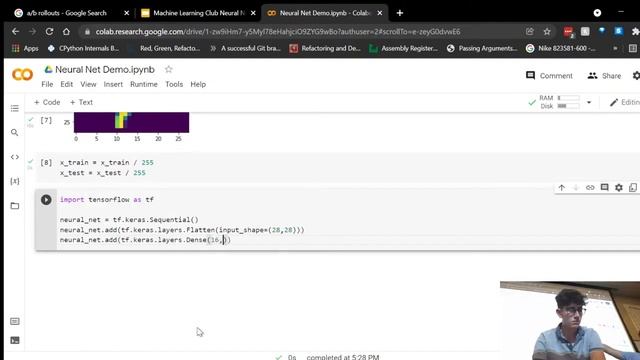
Task: Show hidden bookmarks with the chevron
Action: point(615,48)
